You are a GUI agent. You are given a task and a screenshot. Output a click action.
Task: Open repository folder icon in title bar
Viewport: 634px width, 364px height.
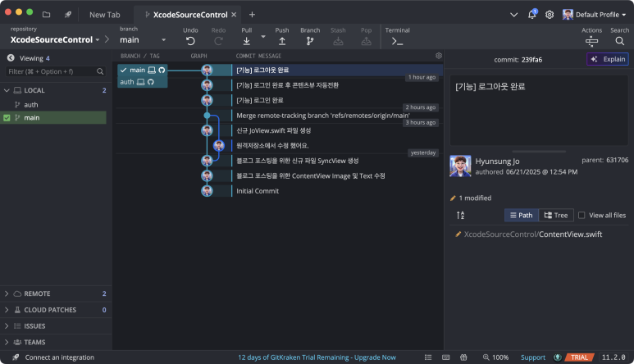tap(47, 15)
